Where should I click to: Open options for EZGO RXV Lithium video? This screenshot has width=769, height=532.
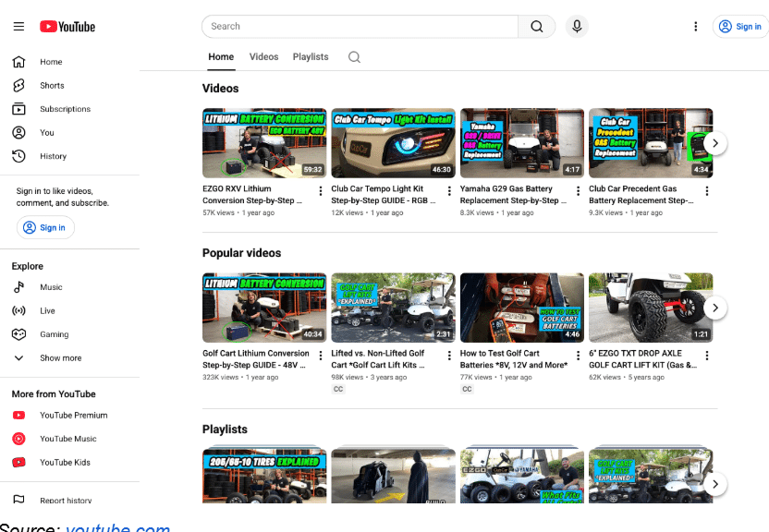click(320, 190)
